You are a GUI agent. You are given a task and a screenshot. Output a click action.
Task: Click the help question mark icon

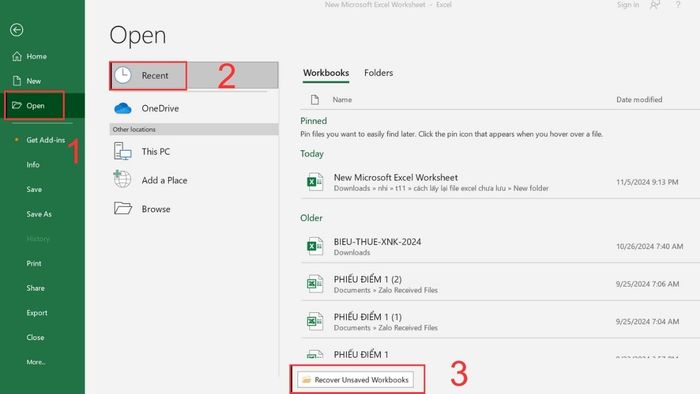678,5
